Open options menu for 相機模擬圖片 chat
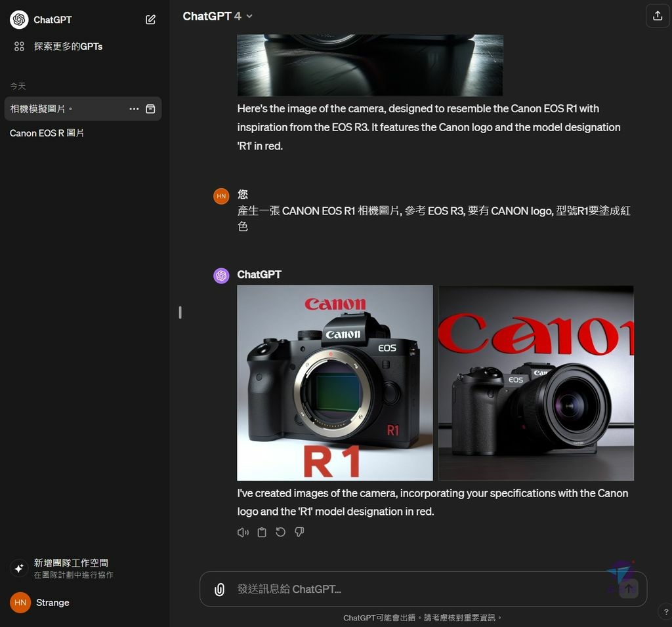 (134, 109)
